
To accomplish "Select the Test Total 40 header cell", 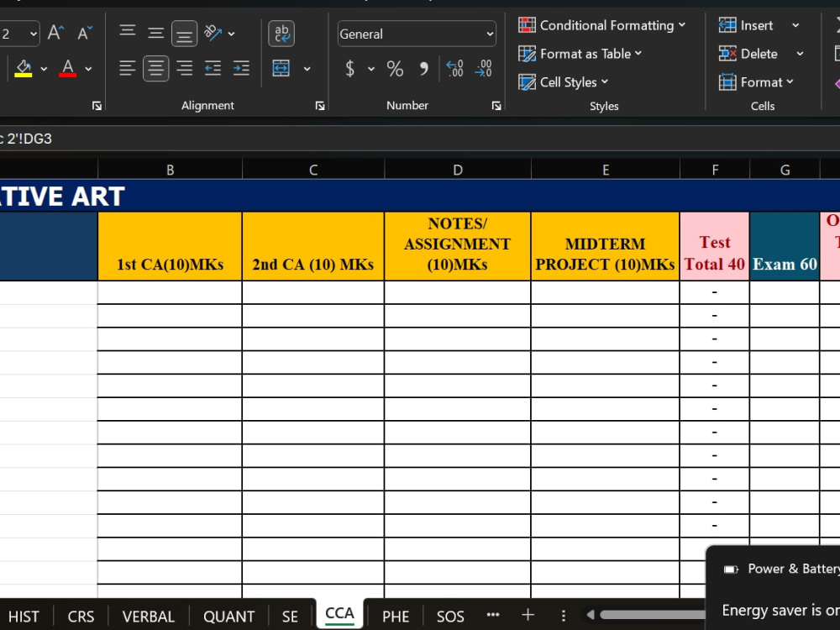I will tap(715, 246).
